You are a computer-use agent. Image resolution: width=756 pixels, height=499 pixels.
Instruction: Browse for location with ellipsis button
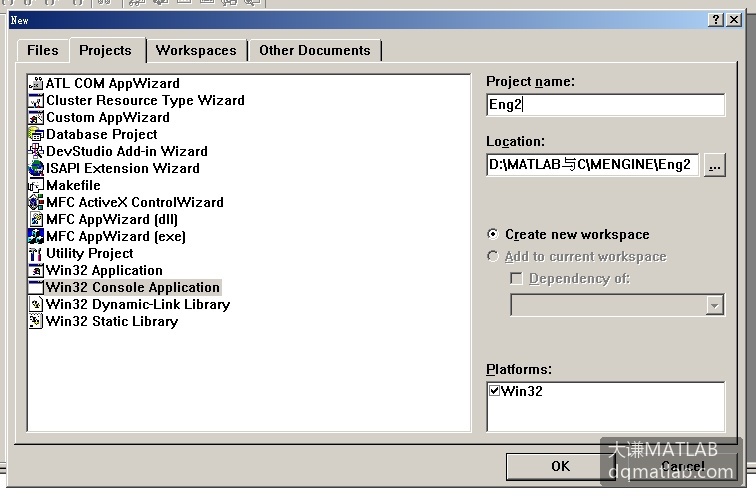714,165
